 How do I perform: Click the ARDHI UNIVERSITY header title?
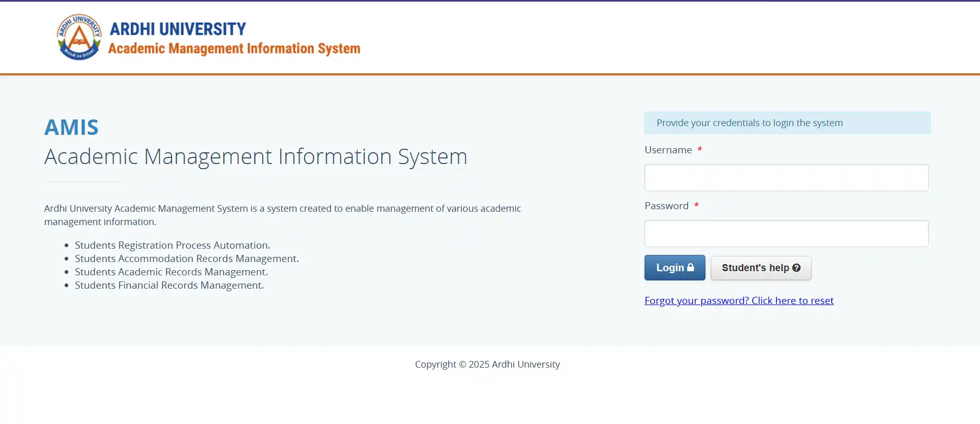click(178, 29)
